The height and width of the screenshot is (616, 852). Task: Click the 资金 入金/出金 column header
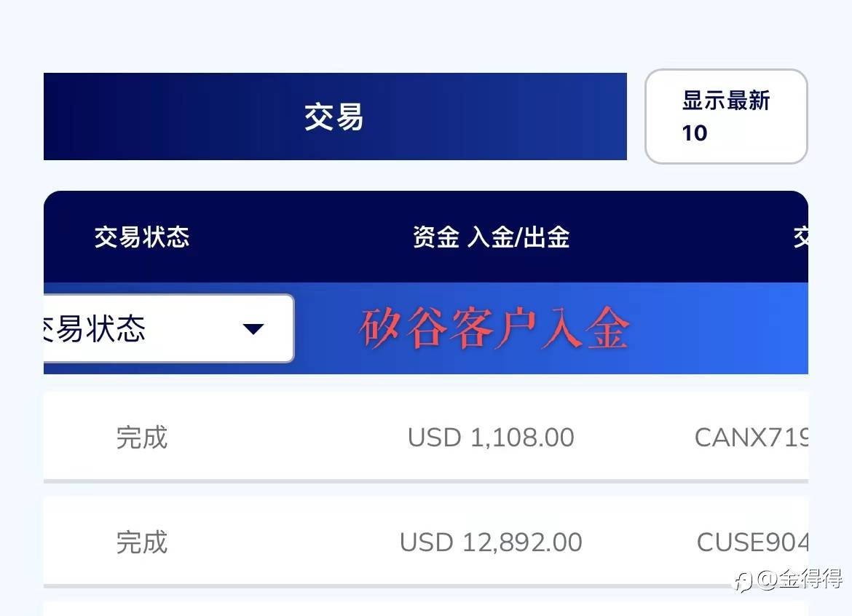[491, 237]
